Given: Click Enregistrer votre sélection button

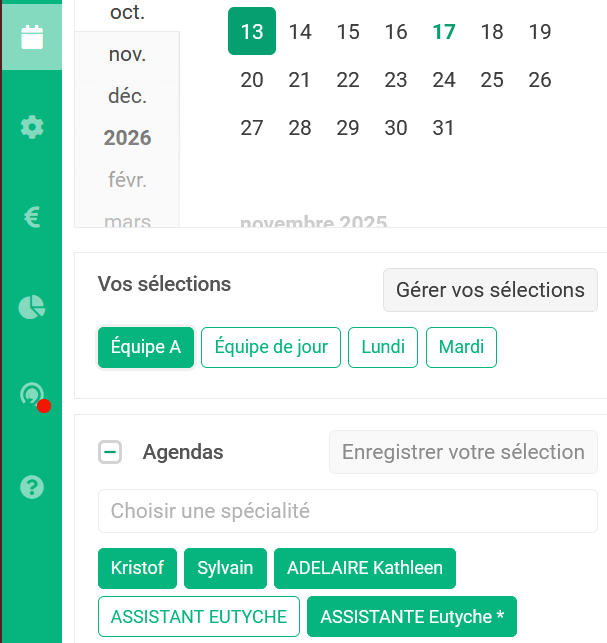Looking at the screenshot, I should 463,452.
